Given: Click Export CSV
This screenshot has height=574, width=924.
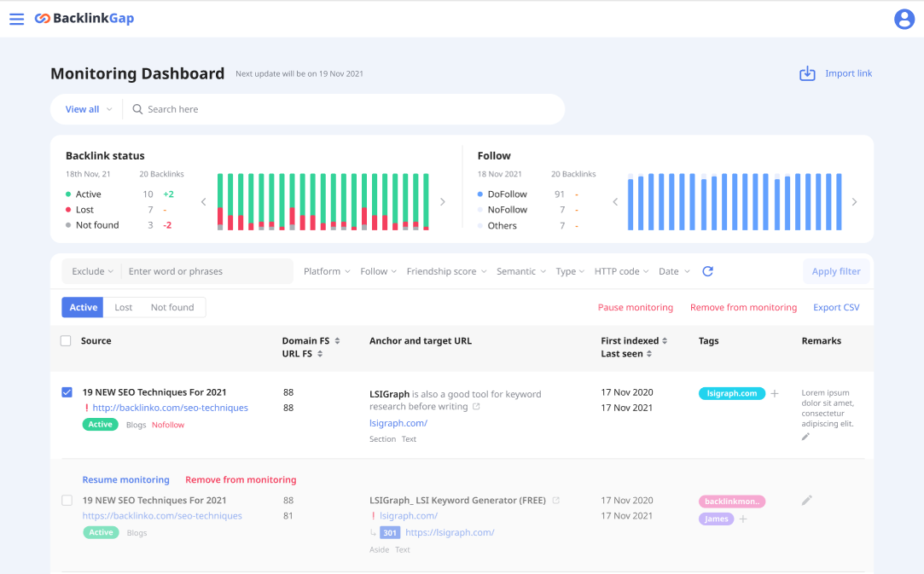Looking at the screenshot, I should point(836,307).
